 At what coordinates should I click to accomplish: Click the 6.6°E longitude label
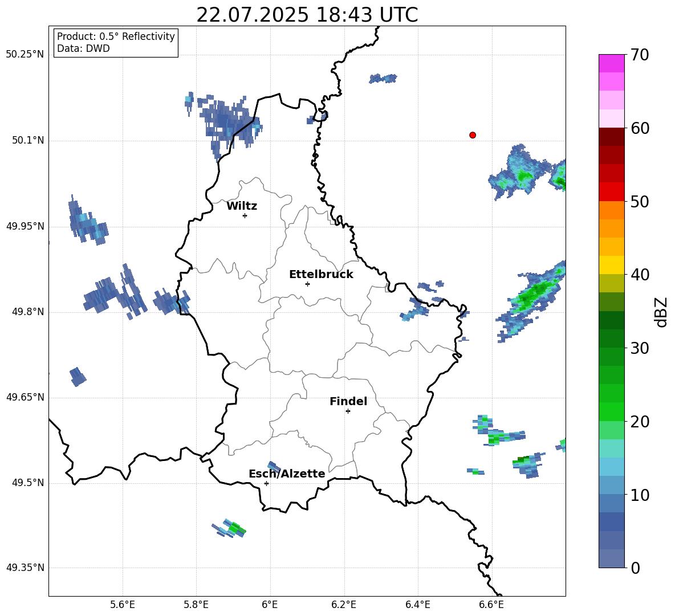pyautogui.click(x=491, y=605)
